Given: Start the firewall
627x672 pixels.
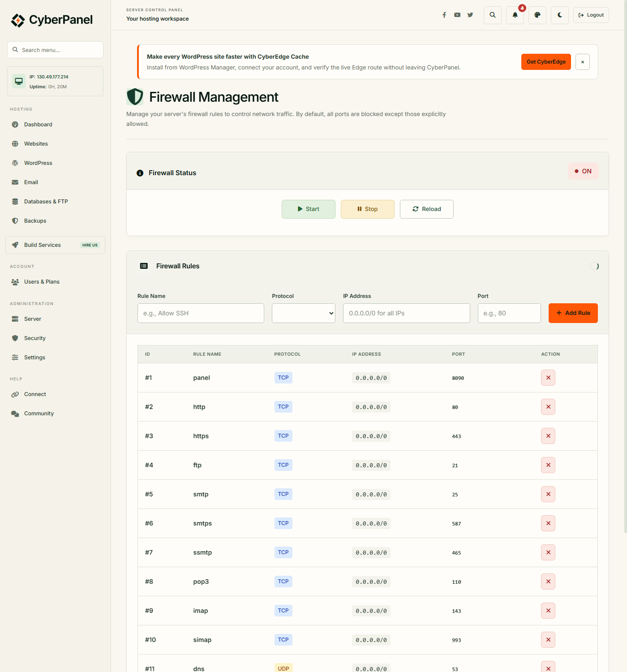Looking at the screenshot, I should (x=309, y=209).
